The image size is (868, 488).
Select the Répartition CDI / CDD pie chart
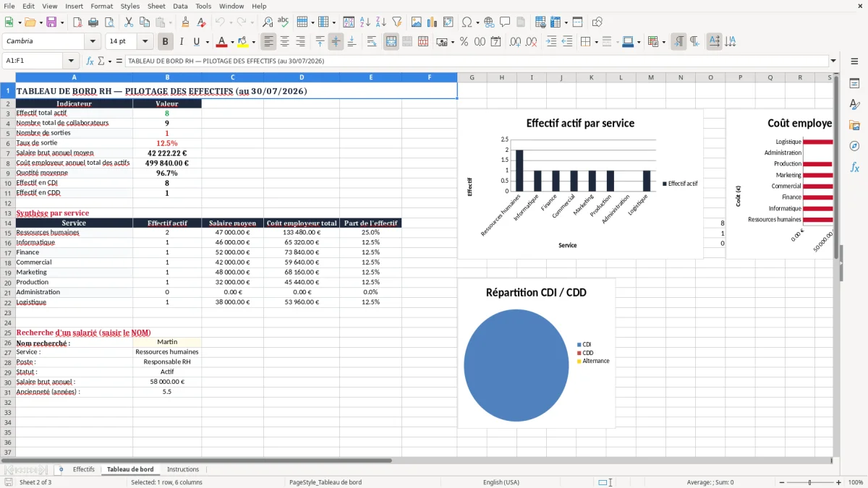click(x=536, y=354)
